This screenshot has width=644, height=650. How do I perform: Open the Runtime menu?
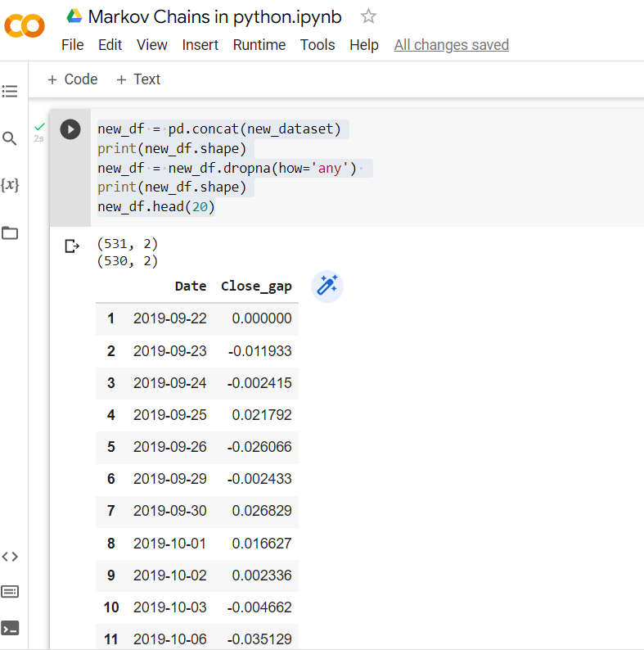point(259,45)
